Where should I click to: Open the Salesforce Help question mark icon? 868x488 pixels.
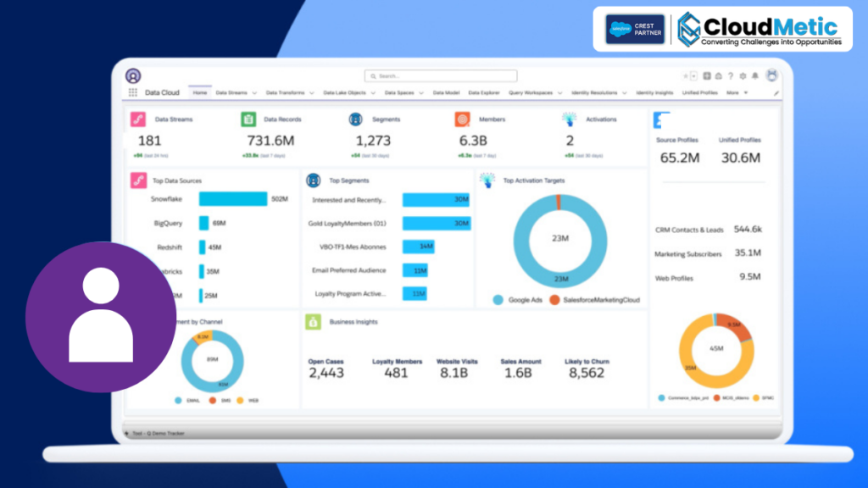tap(731, 75)
